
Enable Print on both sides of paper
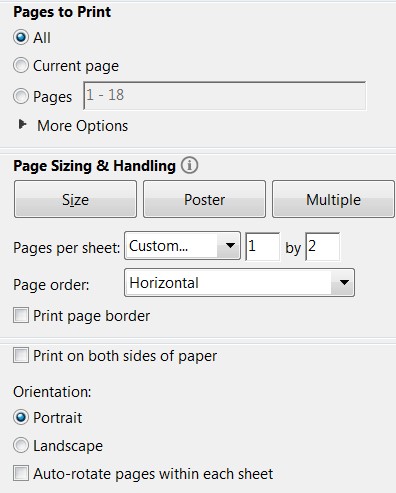click(21, 355)
